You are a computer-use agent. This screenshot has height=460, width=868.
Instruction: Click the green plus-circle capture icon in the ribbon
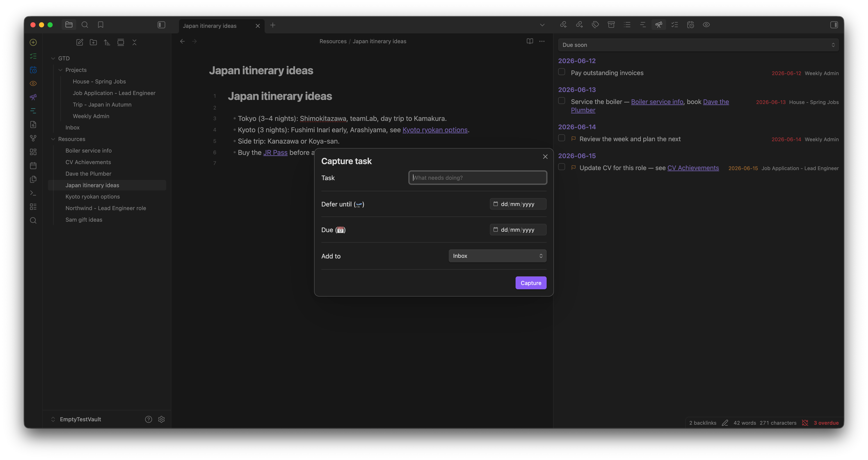coord(33,42)
